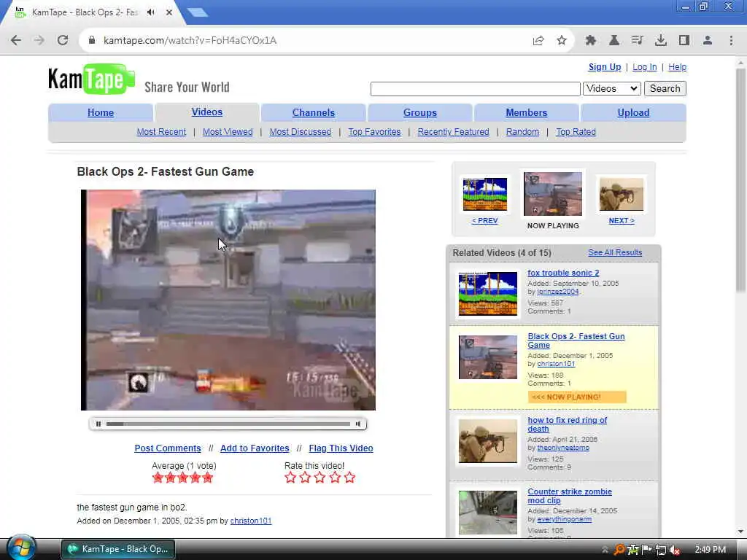Screen dimensions: 747x560
Task: Rate the video three stars
Action: point(320,477)
